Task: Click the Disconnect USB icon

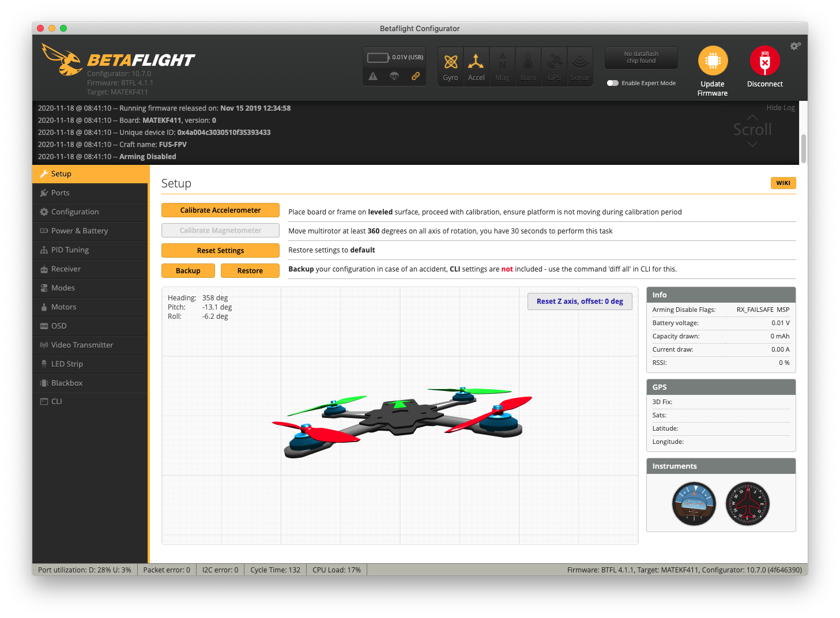Action: [765, 61]
